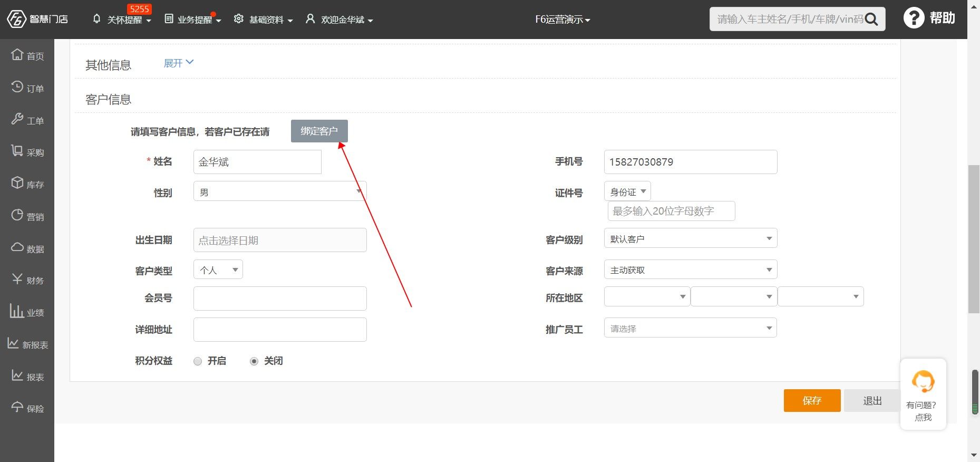Select 开启 for 积分权益

[x=198, y=361]
